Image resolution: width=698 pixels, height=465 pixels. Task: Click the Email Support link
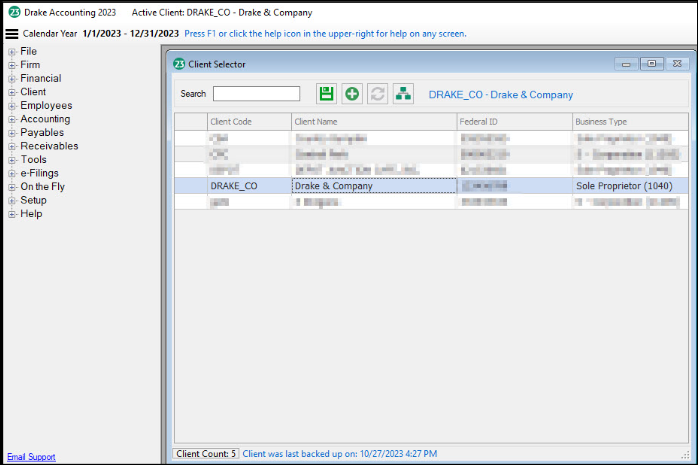pyautogui.click(x=31, y=457)
